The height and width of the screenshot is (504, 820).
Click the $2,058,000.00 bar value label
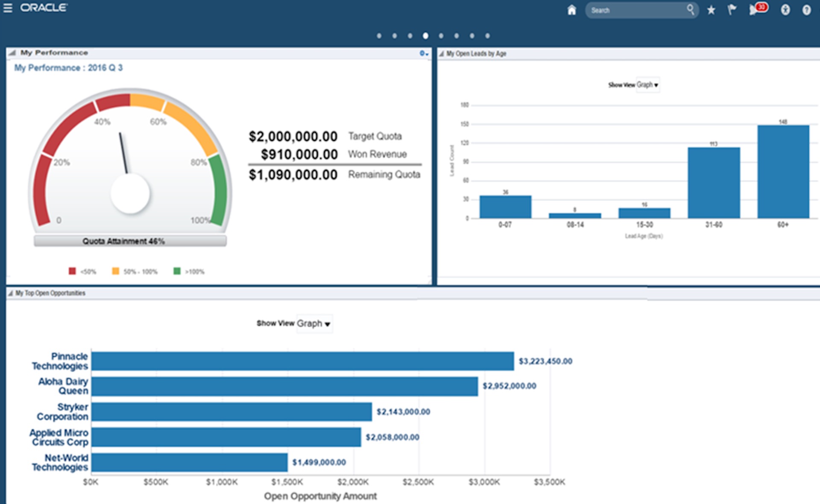392,437
